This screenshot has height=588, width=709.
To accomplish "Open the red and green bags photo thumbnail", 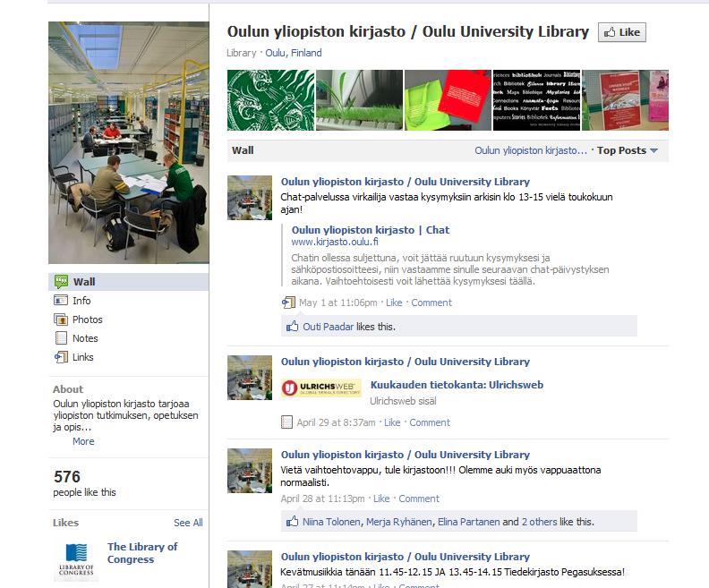I will click(x=448, y=100).
